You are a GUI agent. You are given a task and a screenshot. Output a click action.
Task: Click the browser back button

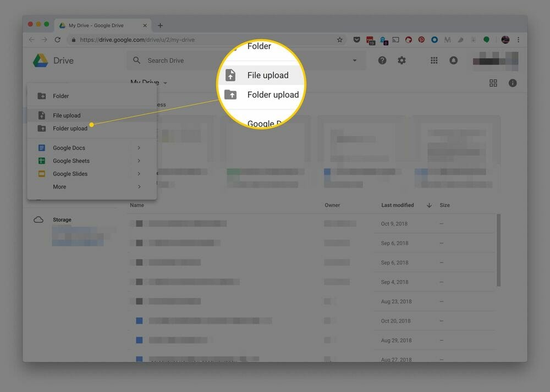tap(31, 39)
